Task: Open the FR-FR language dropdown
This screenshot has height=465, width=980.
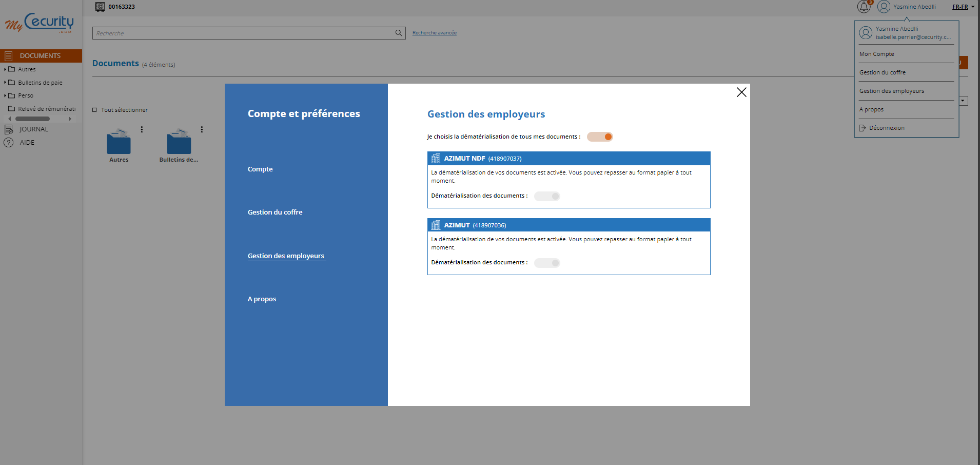Action: click(x=962, y=7)
